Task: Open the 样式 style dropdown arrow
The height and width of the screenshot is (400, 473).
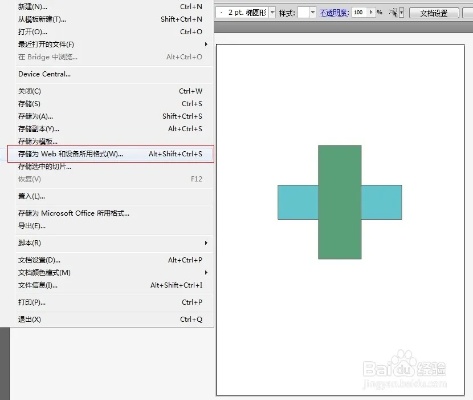Action: (312, 13)
